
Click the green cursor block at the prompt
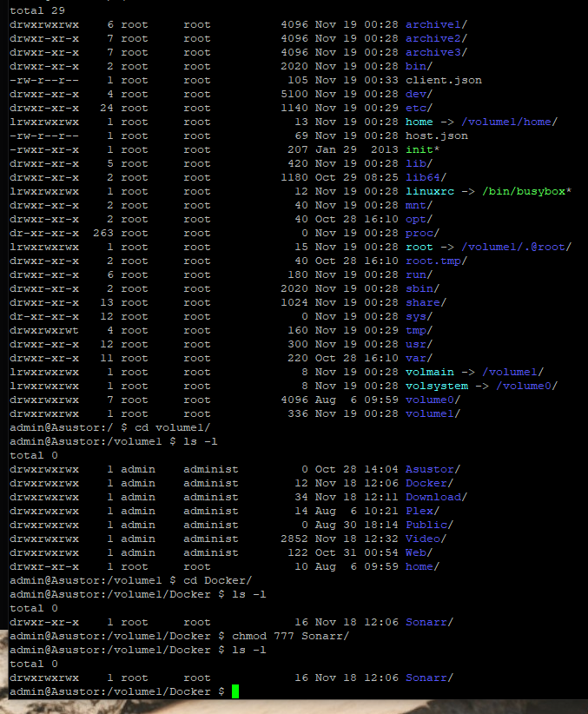pyautogui.click(x=235, y=691)
